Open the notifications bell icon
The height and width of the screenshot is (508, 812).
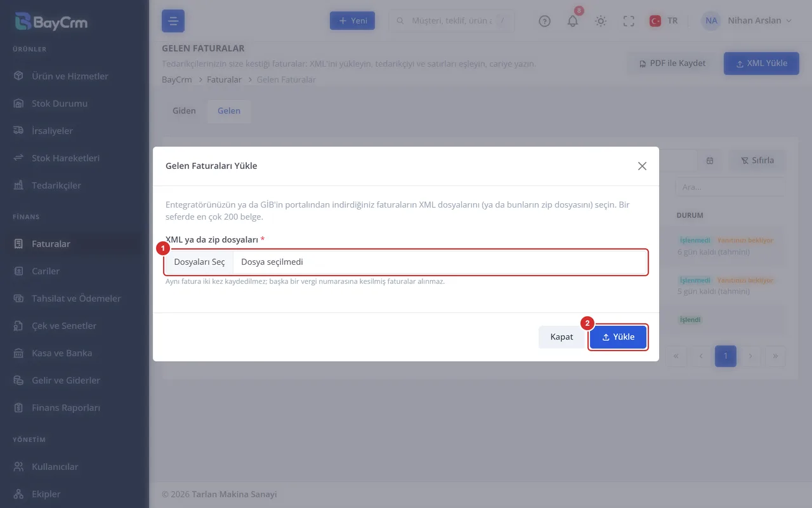[x=573, y=21]
